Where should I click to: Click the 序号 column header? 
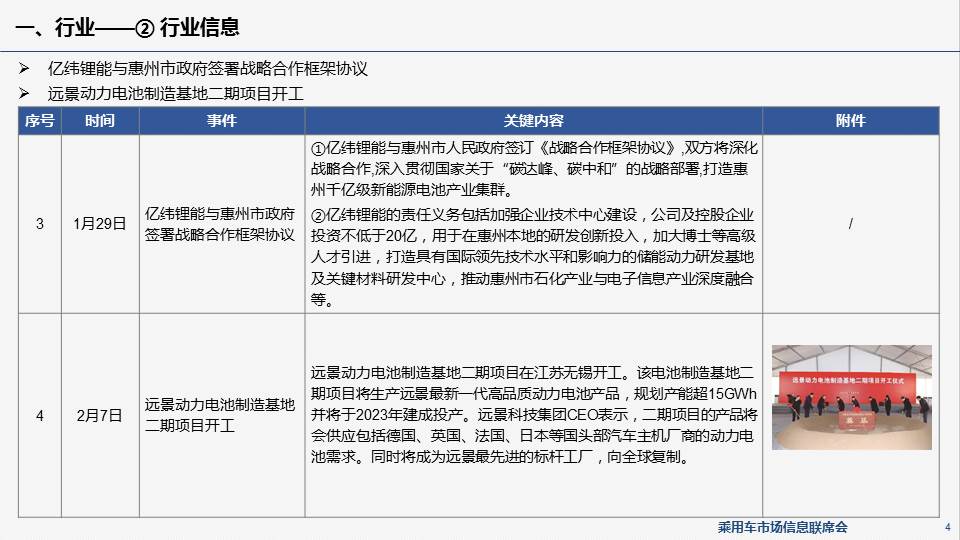click(x=40, y=121)
